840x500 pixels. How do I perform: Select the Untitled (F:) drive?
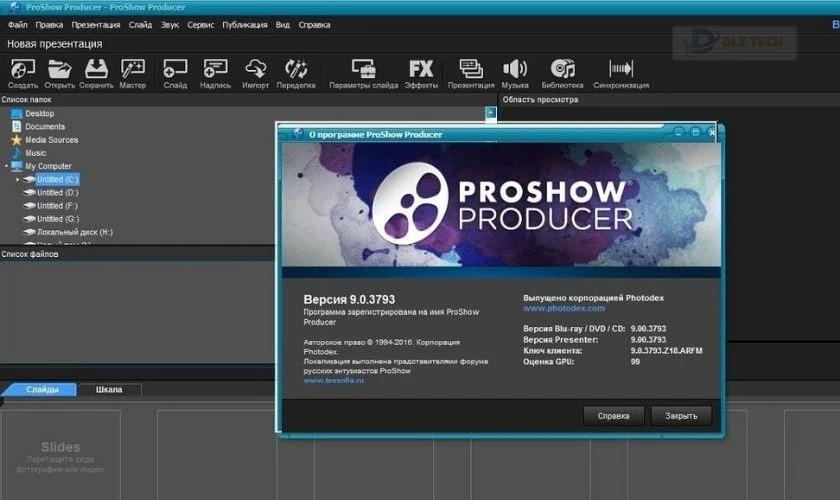click(57, 206)
